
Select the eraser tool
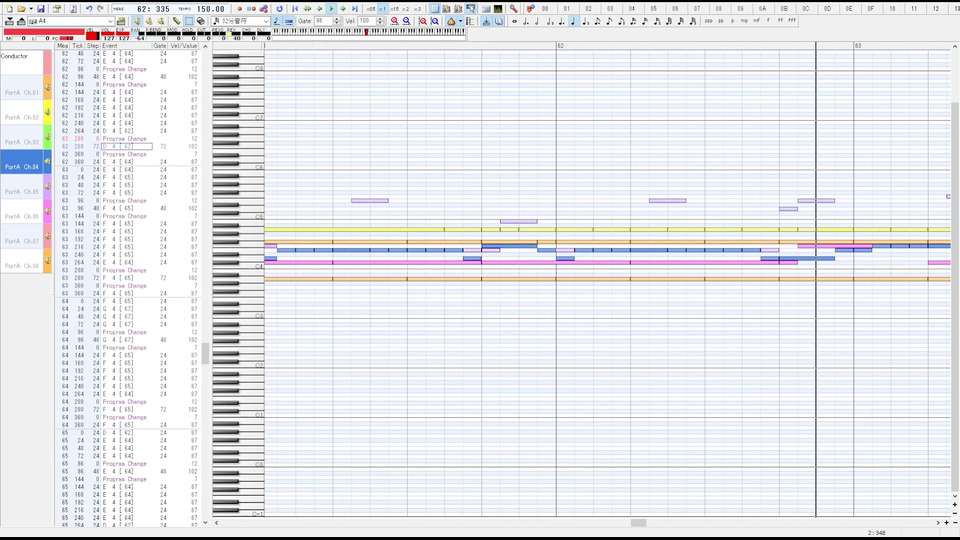[x=201, y=21]
